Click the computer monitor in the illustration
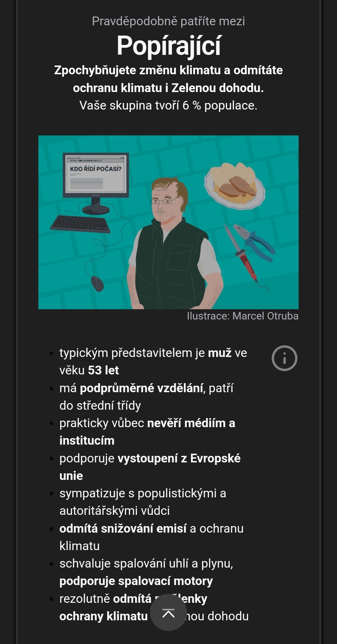The height and width of the screenshot is (644, 337). point(95,183)
